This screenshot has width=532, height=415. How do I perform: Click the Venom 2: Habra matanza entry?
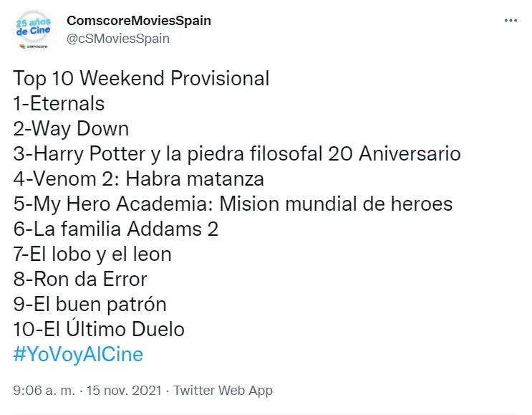click(x=138, y=178)
